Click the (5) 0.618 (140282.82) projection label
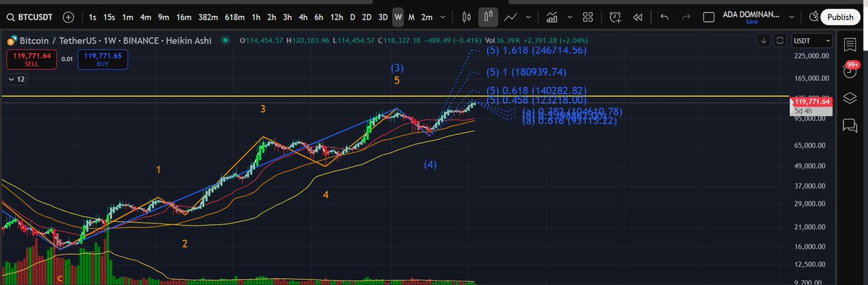Screen dimensions: 868x285 click(x=536, y=91)
